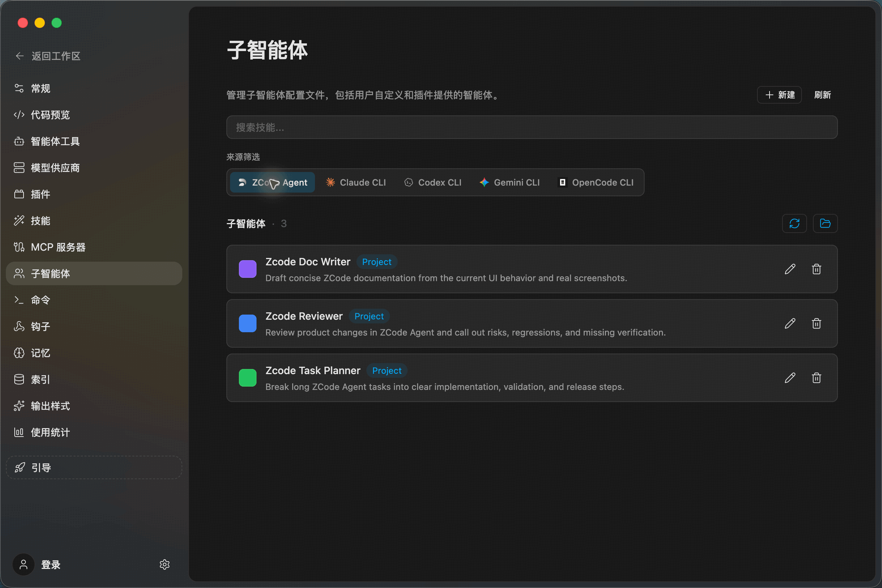The image size is (882, 588).
Task: Open 记忆 brain icon
Action: pyautogui.click(x=19, y=353)
